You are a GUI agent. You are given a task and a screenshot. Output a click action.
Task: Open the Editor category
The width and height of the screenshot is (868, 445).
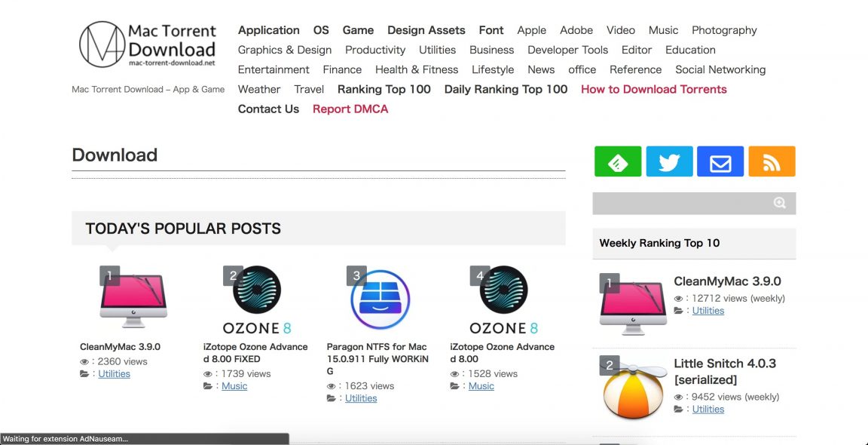pyautogui.click(x=637, y=50)
